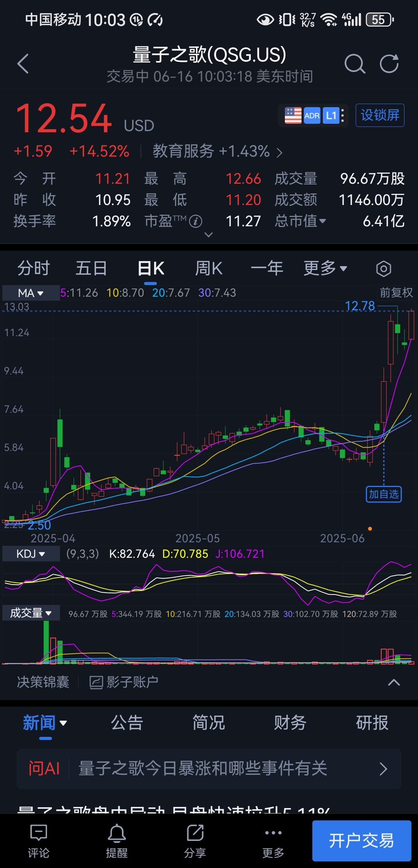Tap the 12.54 current price
The image size is (418, 868).
pyautogui.click(x=64, y=118)
